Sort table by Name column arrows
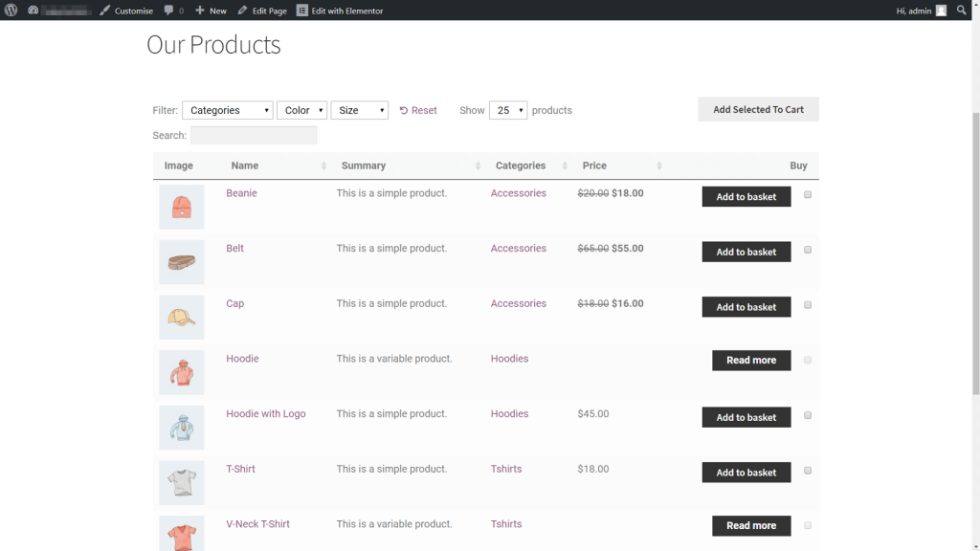980x551 pixels. tap(323, 166)
